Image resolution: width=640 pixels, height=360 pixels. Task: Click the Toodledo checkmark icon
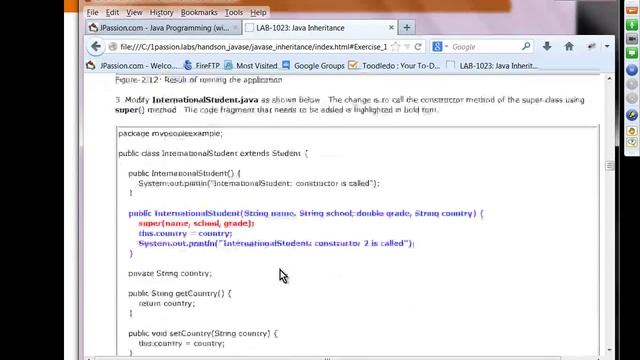click(x=353, y=65)
